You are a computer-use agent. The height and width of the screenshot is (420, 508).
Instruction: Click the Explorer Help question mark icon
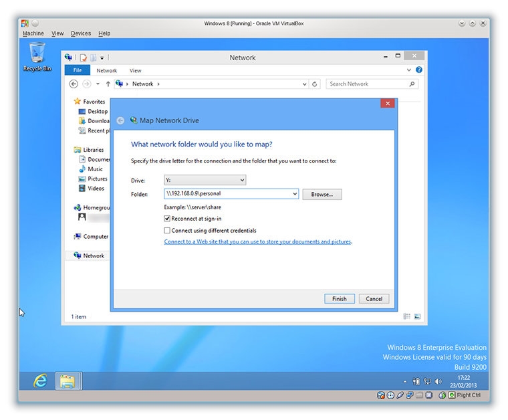click(x=419, y=70)
